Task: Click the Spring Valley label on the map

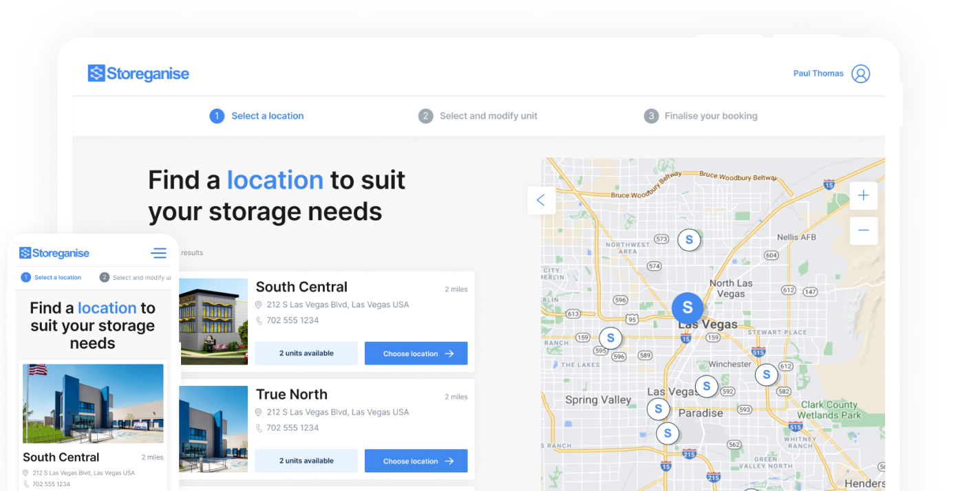Action: tap(598, 400)
